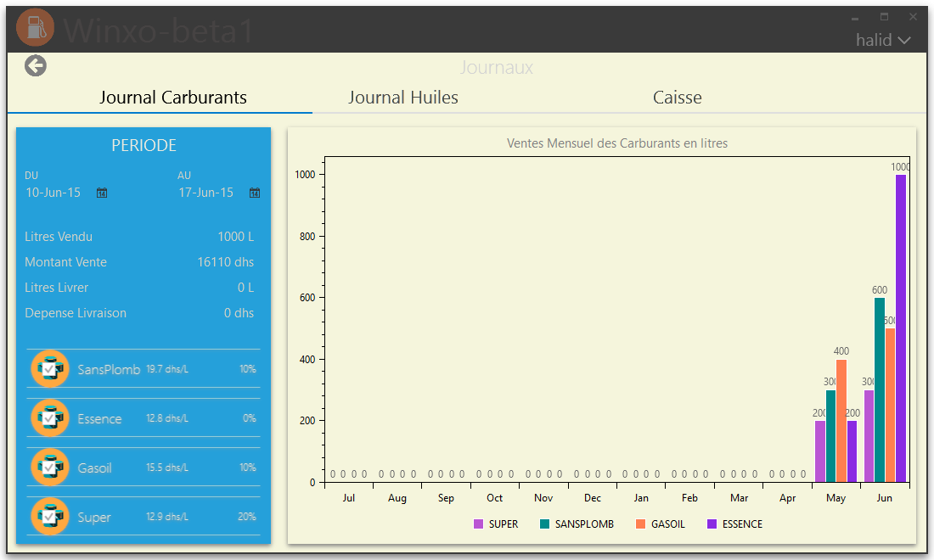Switch to the Journal Carburants tab

pos(172,98)
